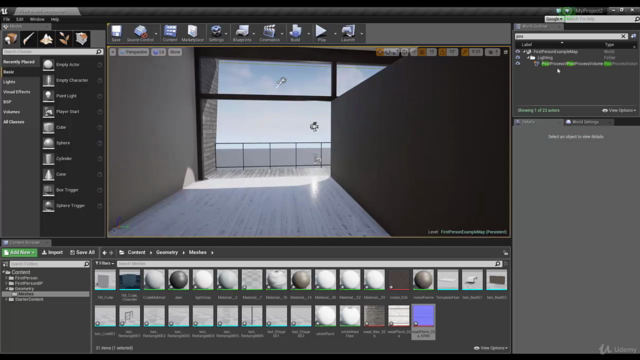Viewport: 640px width, 360px height.
Task: Click the outliner create folder icon
Action: click(x=633, y=36)
